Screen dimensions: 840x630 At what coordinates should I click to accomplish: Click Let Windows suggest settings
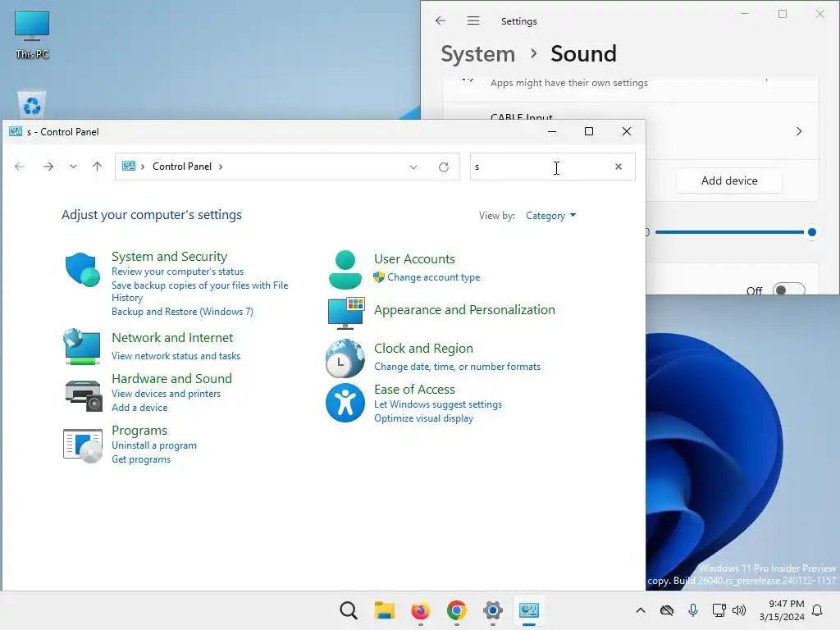point(438,404)
